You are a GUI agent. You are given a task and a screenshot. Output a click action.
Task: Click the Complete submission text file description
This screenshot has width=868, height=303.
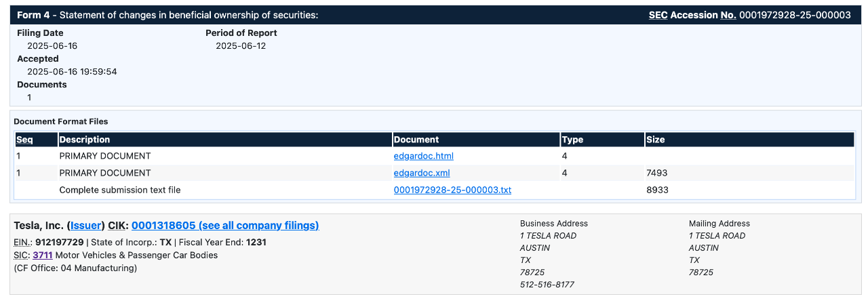pos(120,190)
